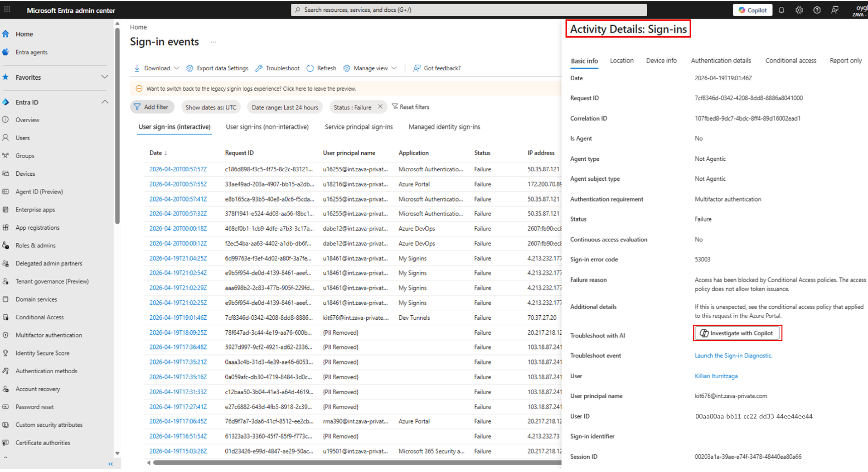Open the Manage view dropdown
The height and width of the screenshot is (472, 868).
370,68
